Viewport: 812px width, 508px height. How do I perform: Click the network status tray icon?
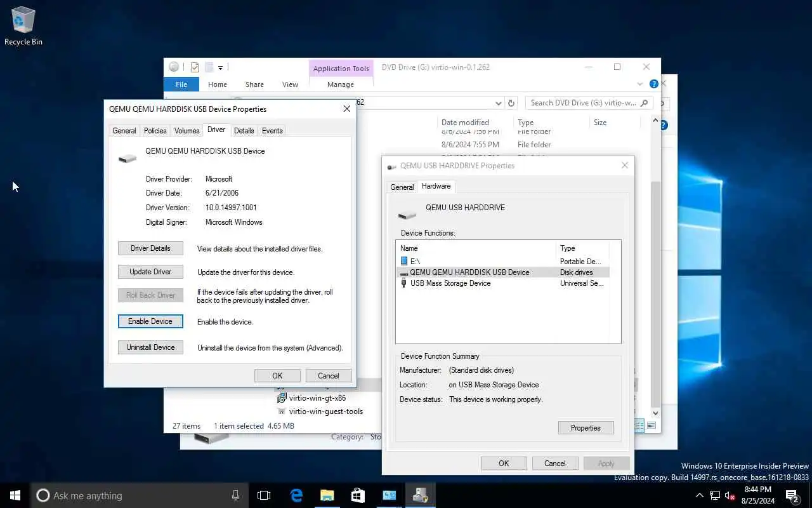(x=715, y=495)
